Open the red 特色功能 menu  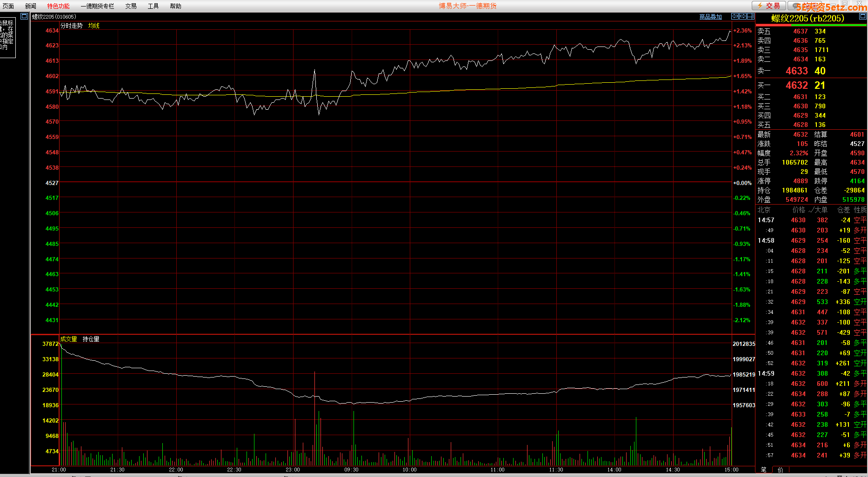[x=58, y=6]
